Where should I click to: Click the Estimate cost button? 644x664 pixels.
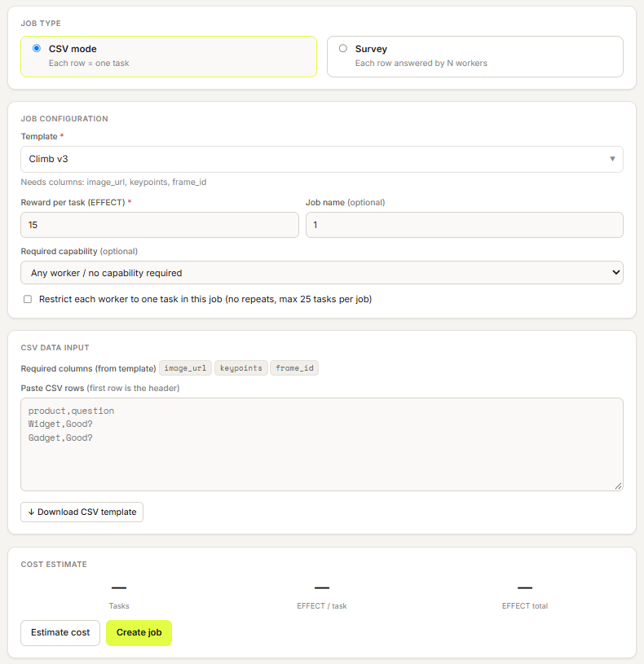(x=60, y=633)
